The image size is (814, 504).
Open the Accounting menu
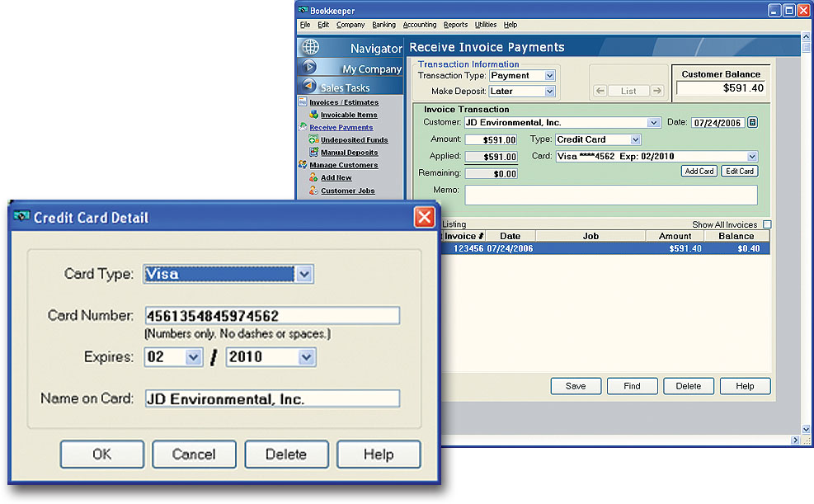coord(420,25)
